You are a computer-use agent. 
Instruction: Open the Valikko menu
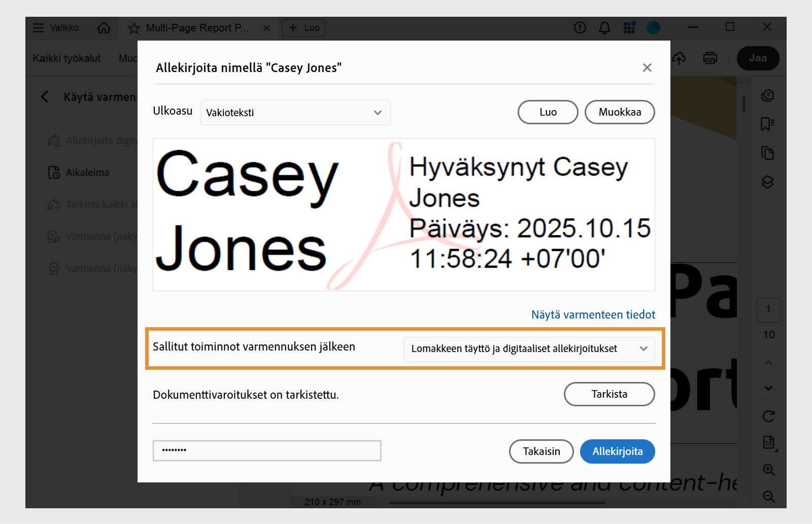55,28
